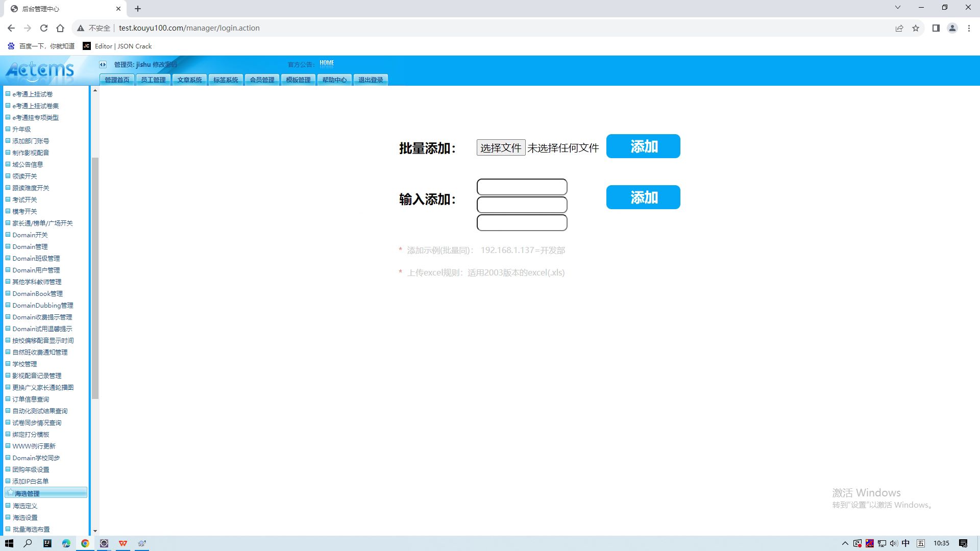Open DomainDubbing管理 in sidebar
This screenshot has height=551, width=980.
click(x=43, y=305)
